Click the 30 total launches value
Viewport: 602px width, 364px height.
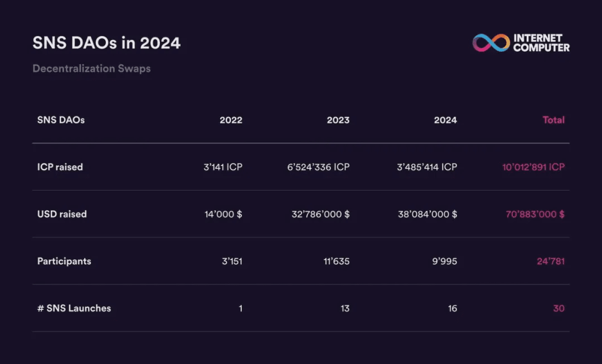[559, 308]
